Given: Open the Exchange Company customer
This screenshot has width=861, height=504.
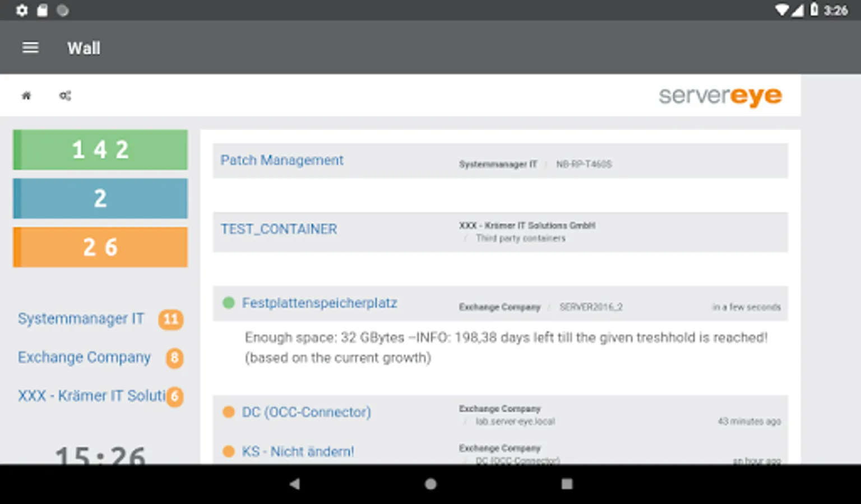Looking at the screenshot, I should [84, 357].
